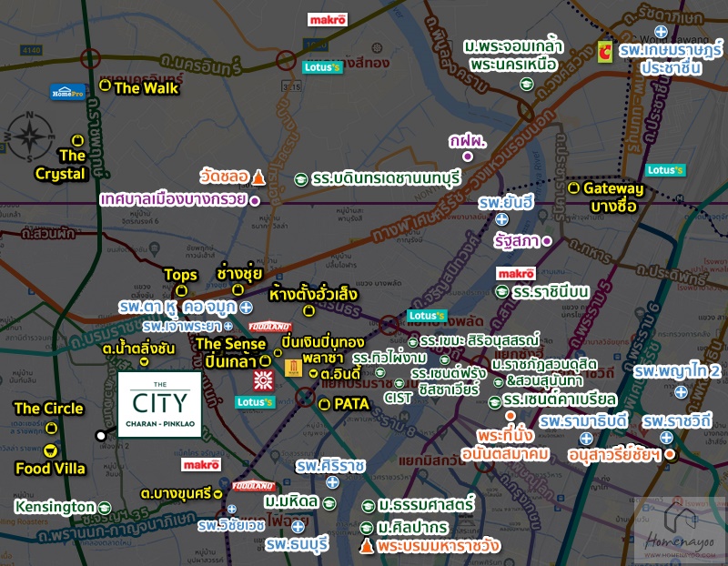Select the พระบรมมหาราชวัง temple icon
Image resolution: width=728 pixels, height=566 pixels.
[x=367, y=546]
